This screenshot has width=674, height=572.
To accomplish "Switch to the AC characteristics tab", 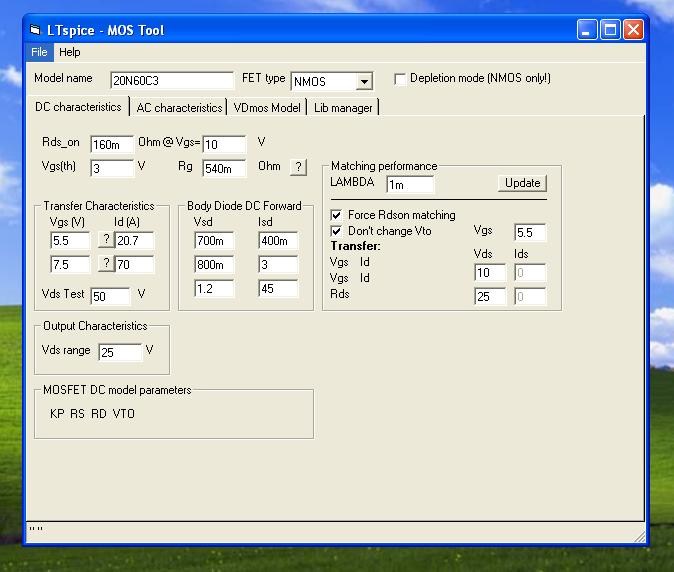I will [x=179, y=107].
